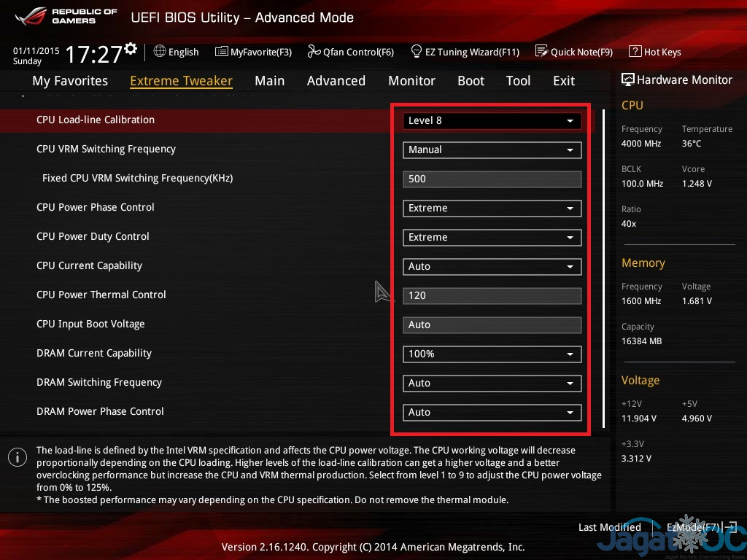Image resolution: width=747 pixels, height=560 pixels.
Task: Go to the Boot tab
Action: pos(471,81)
